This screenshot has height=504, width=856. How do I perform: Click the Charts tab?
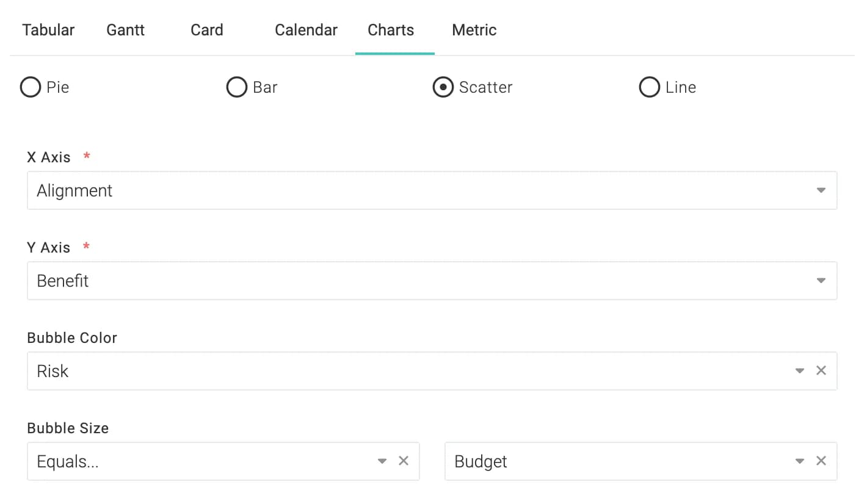point(391,30)
